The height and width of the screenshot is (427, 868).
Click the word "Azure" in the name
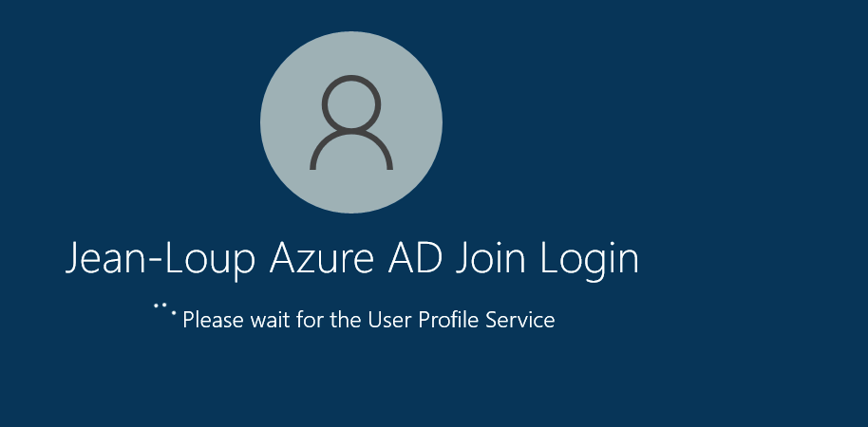click(321, 259)
